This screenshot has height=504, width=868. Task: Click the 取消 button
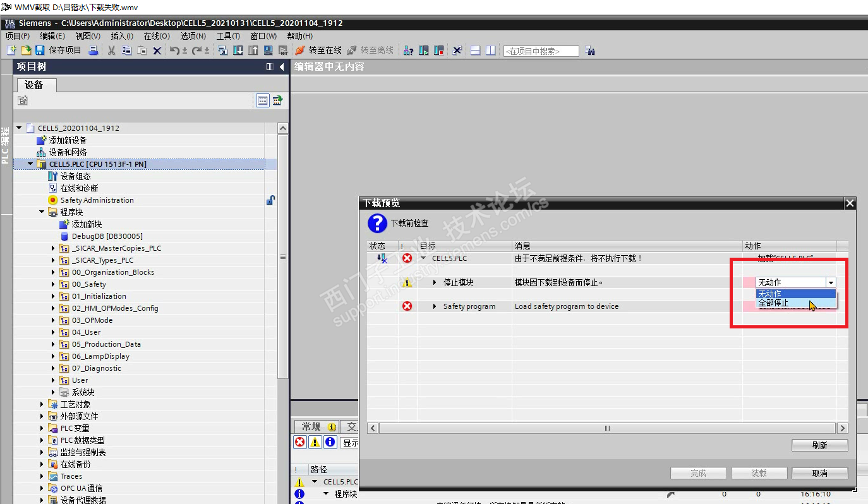(x=820, y=473)
